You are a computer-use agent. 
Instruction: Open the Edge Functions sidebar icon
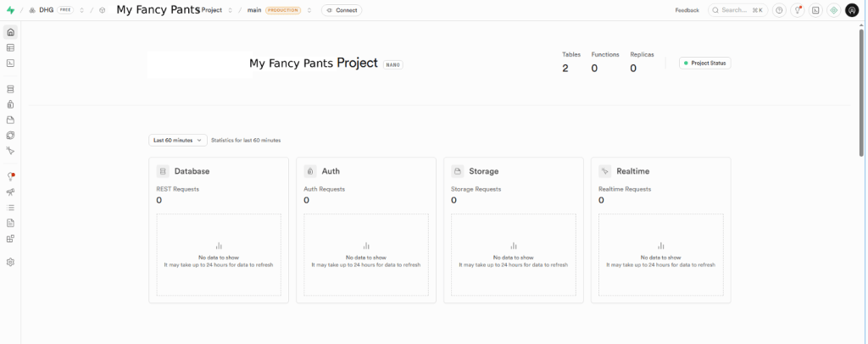point(10,135)
